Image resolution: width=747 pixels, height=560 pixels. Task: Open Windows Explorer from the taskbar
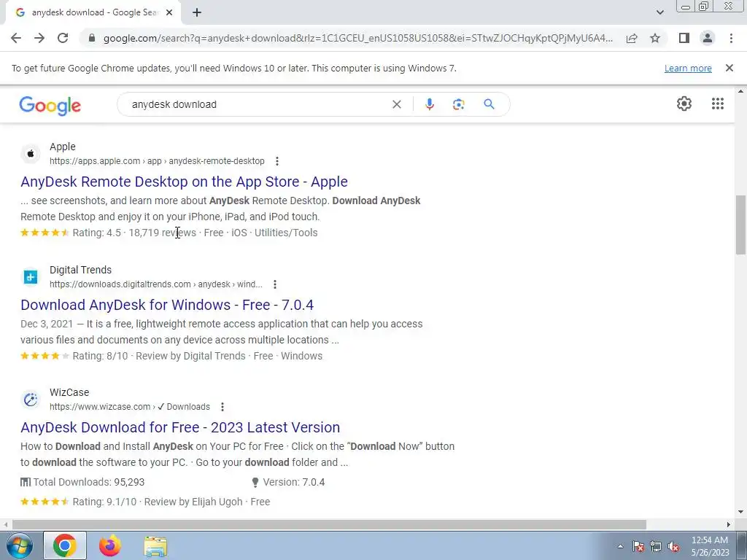pyautogui.click(x=155, y=545)
